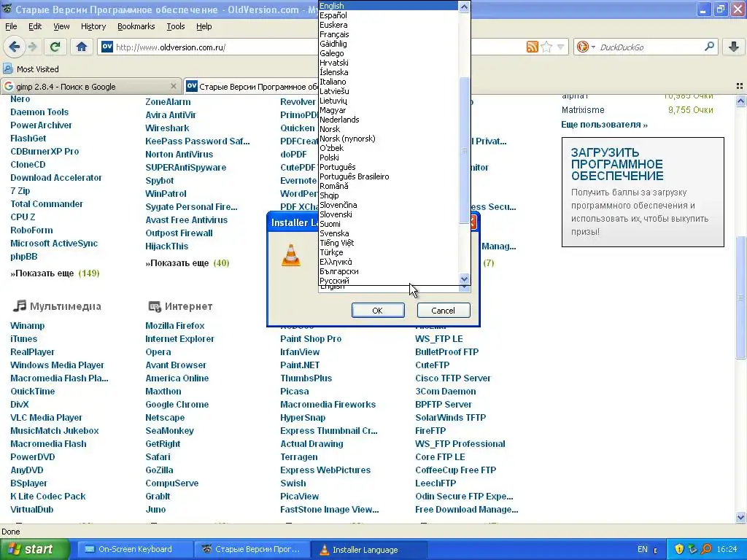Select Français in the language list
This screenshot has width=747, height=560.
[x=388, y=34]
